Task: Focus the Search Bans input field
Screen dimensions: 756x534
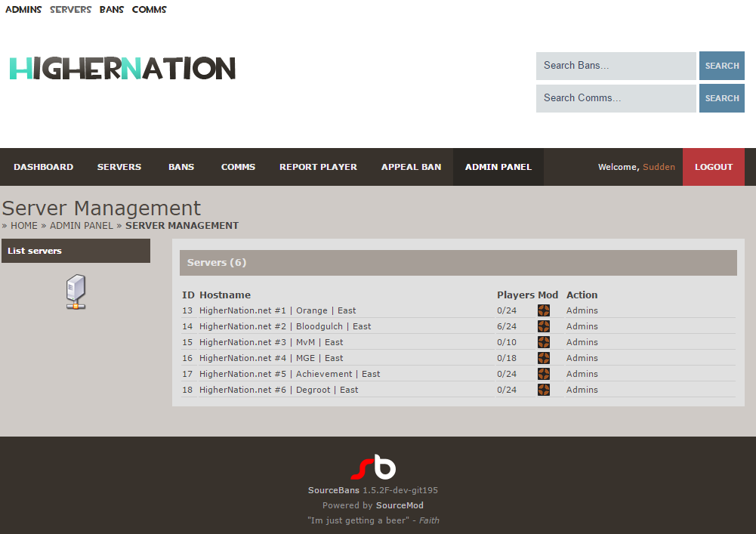Action: (x=616, y=66)
